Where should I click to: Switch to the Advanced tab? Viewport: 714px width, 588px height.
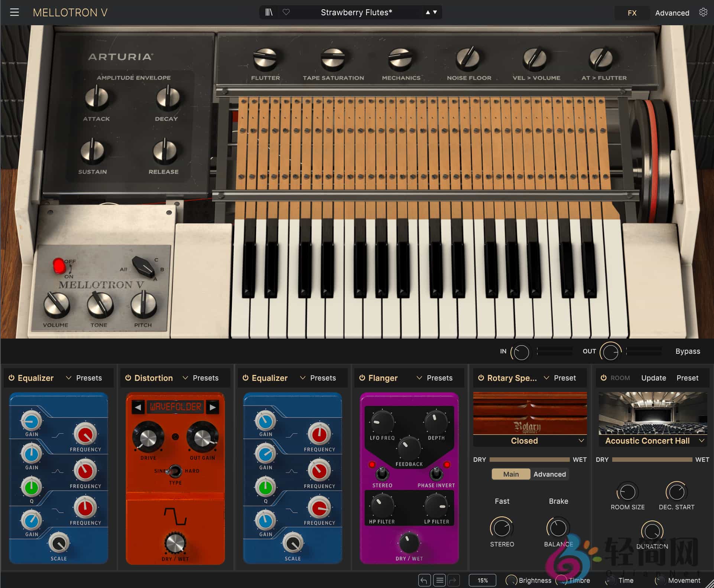point(672,12)
